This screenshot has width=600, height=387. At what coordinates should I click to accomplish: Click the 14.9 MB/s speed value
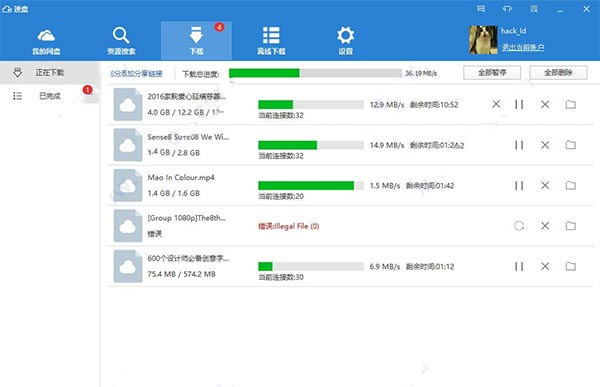[x=386, y=145]
